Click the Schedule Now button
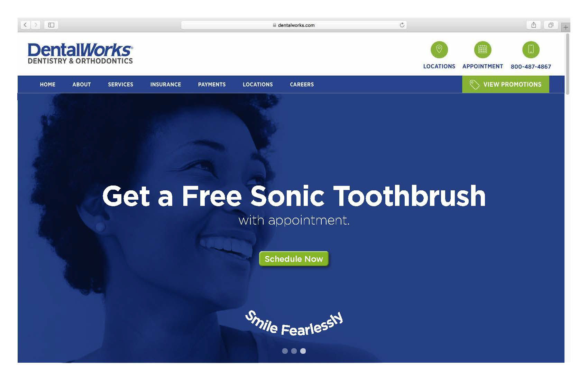The image size is (588, 380). [x=294, y=259]
